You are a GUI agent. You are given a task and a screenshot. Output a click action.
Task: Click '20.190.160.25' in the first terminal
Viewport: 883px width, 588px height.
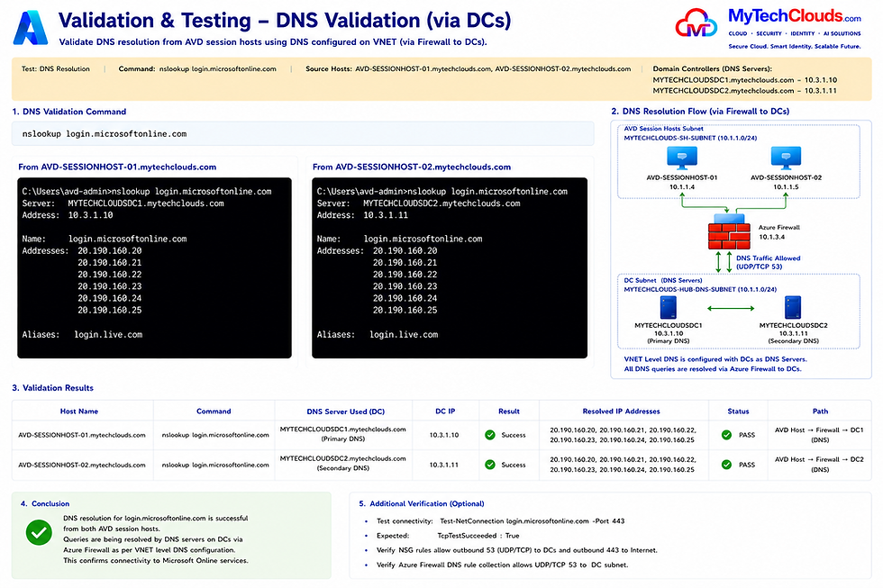tap(110, 311)
